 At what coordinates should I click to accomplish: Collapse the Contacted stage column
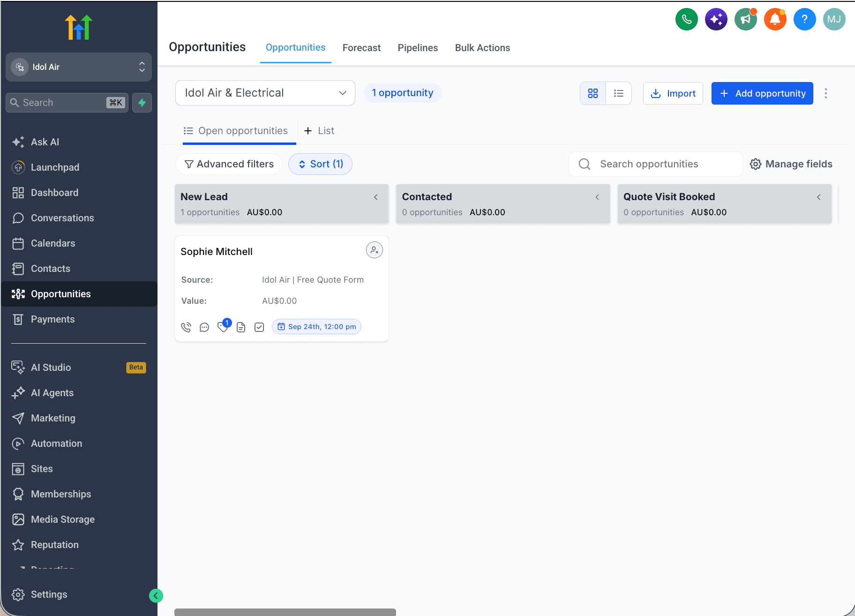coord(597,197)
